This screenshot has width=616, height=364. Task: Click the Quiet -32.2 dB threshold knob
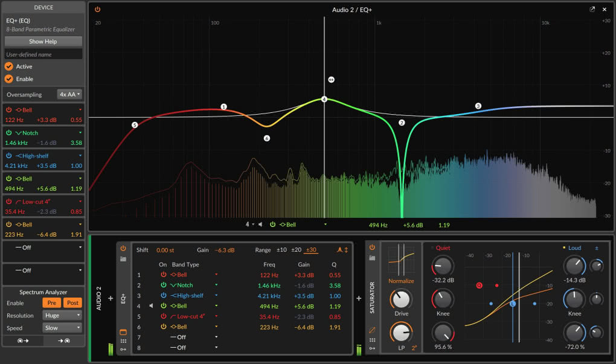coord(443,266)
